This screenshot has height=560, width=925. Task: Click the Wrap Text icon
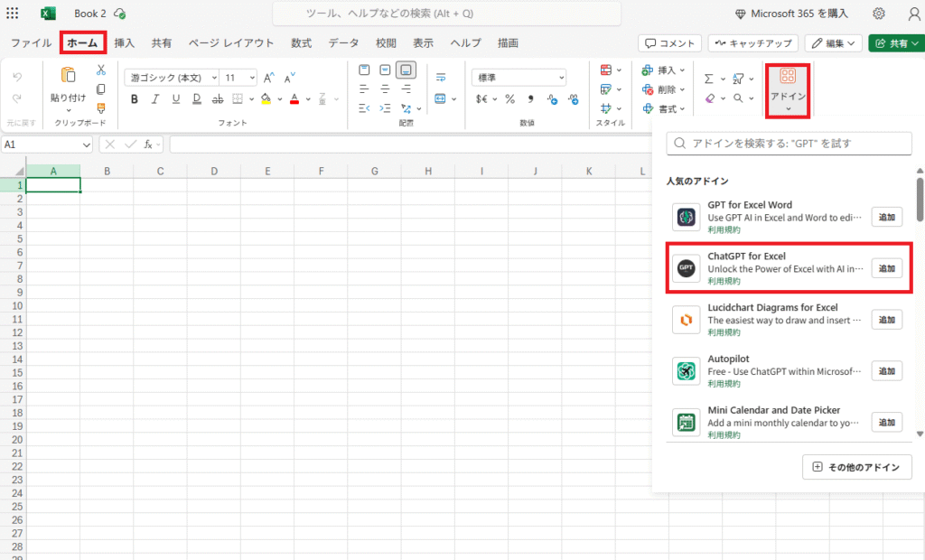441,78
